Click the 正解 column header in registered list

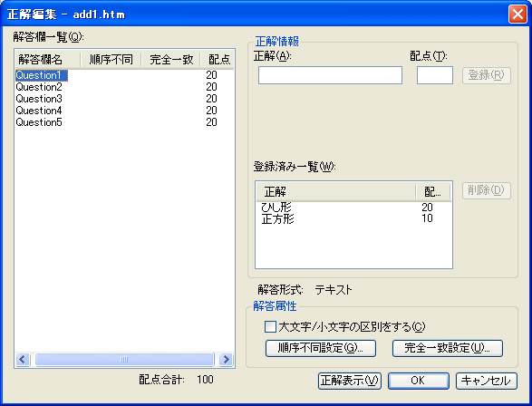336,192
